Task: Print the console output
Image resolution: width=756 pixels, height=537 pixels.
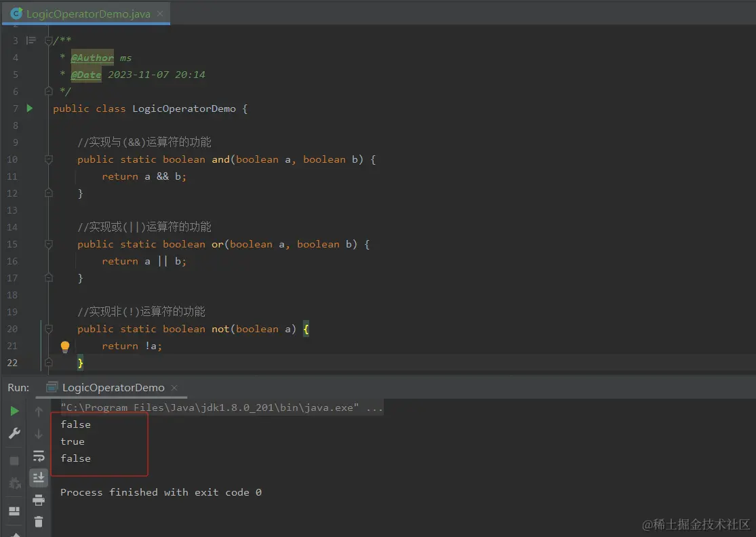Action: [x=39, y=500]
